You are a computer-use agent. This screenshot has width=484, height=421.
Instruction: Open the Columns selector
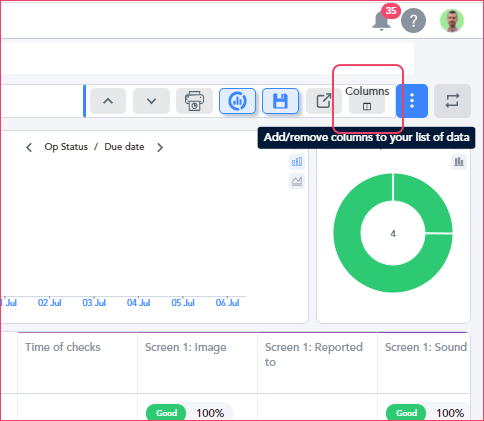click(367, 99)
